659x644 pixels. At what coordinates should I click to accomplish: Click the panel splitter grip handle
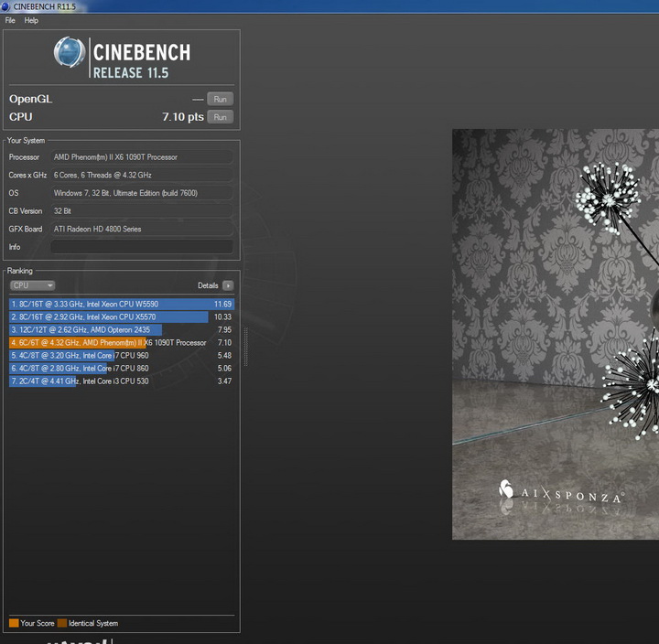(x=246, y=347)
